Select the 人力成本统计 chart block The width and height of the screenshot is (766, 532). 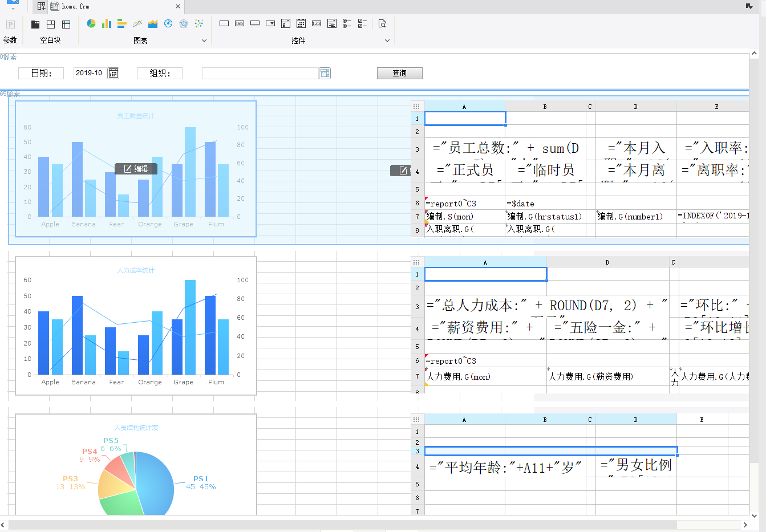pyautogui.click(x=136, y=326)
